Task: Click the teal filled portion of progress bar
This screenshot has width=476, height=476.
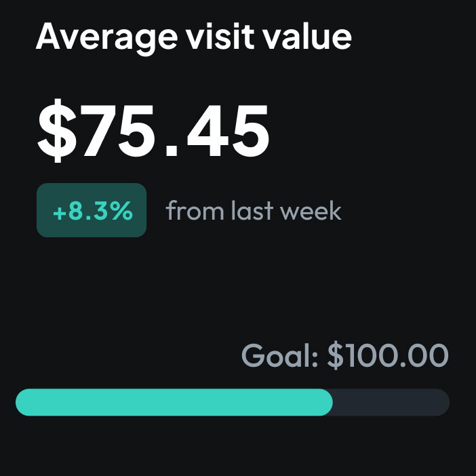Action: (x=174, y=402)
